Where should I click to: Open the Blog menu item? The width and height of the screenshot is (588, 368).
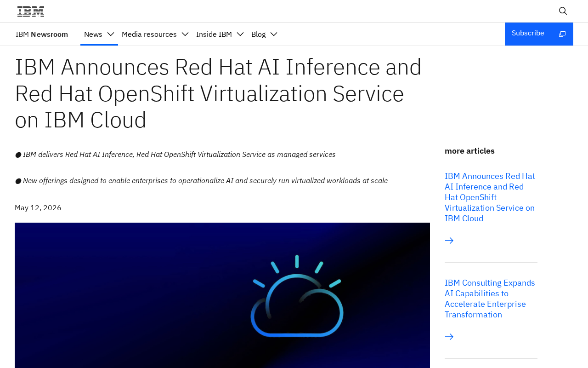click(259, 34)
